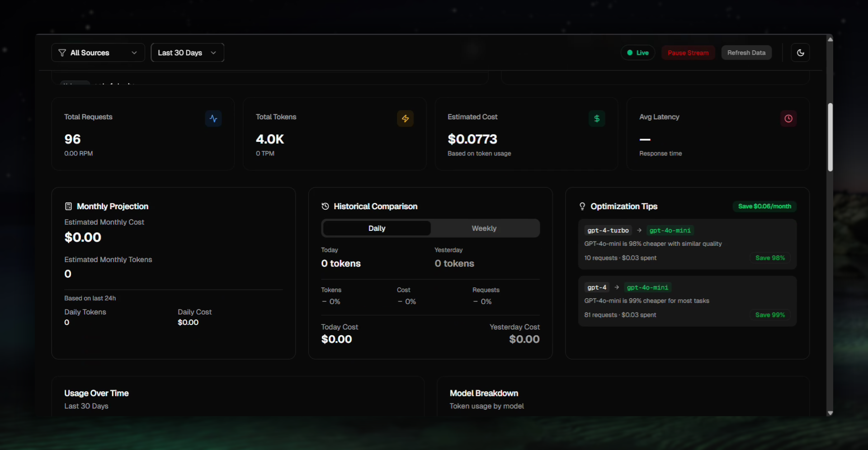The width and height of the screenshot is (868, 450).
Task: Open the gpt-4-turbo to gpt-4o-mini tip
Action: coord(687,244)
